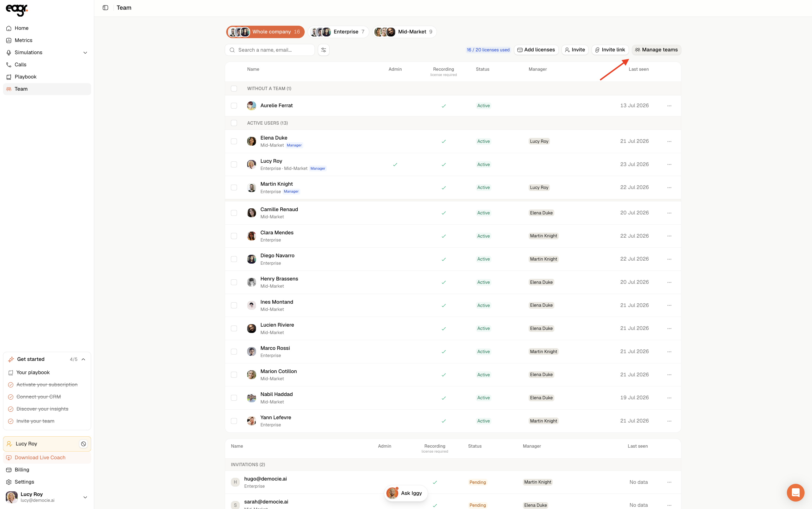Open more options for Elena Duke

click(669, 141)
